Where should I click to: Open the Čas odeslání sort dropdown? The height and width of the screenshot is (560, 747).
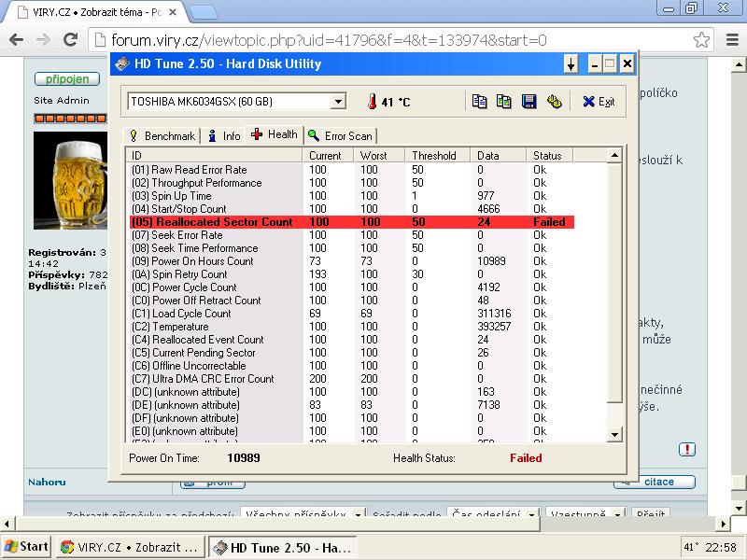coord(494,514)
